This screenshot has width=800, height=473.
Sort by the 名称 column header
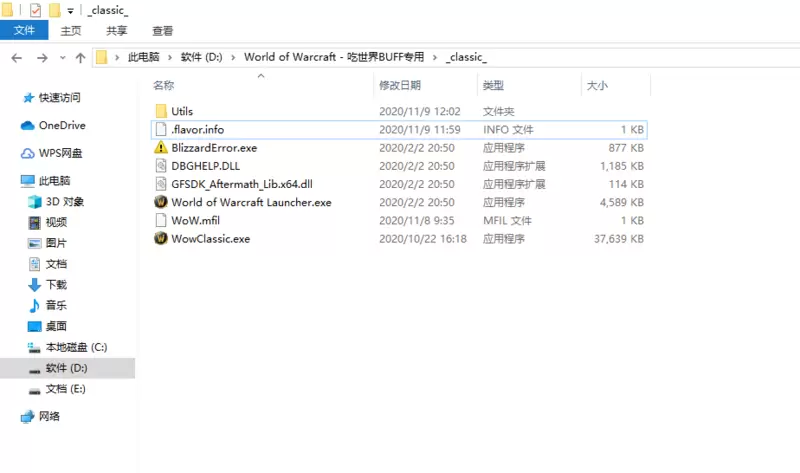pos(163,85)
